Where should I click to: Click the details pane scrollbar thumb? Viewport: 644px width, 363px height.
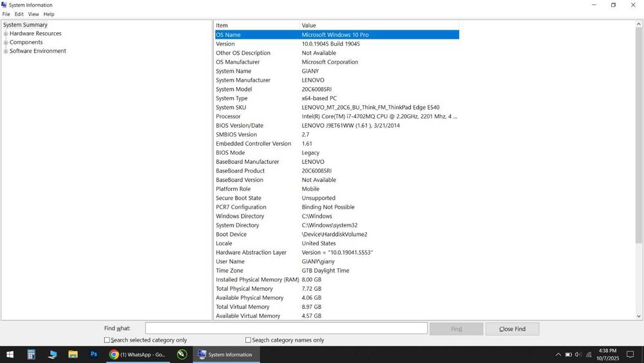(639, 135)
